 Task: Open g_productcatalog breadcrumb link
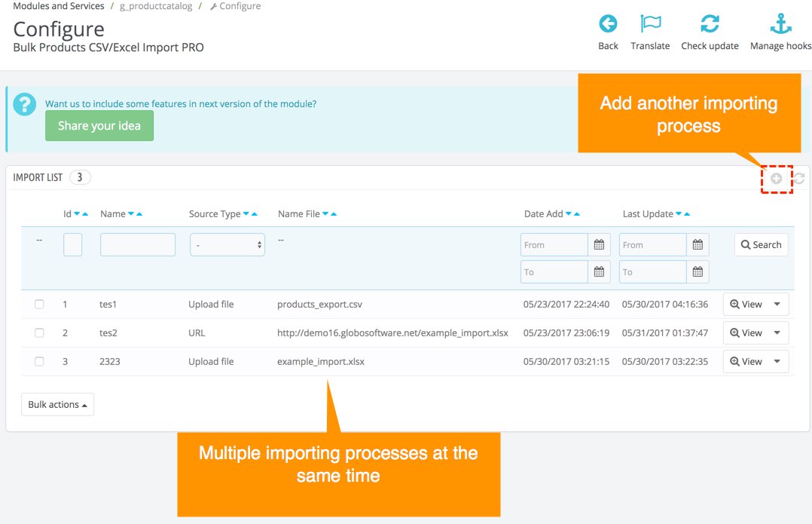pyautogui.click(x=156, y=6)
